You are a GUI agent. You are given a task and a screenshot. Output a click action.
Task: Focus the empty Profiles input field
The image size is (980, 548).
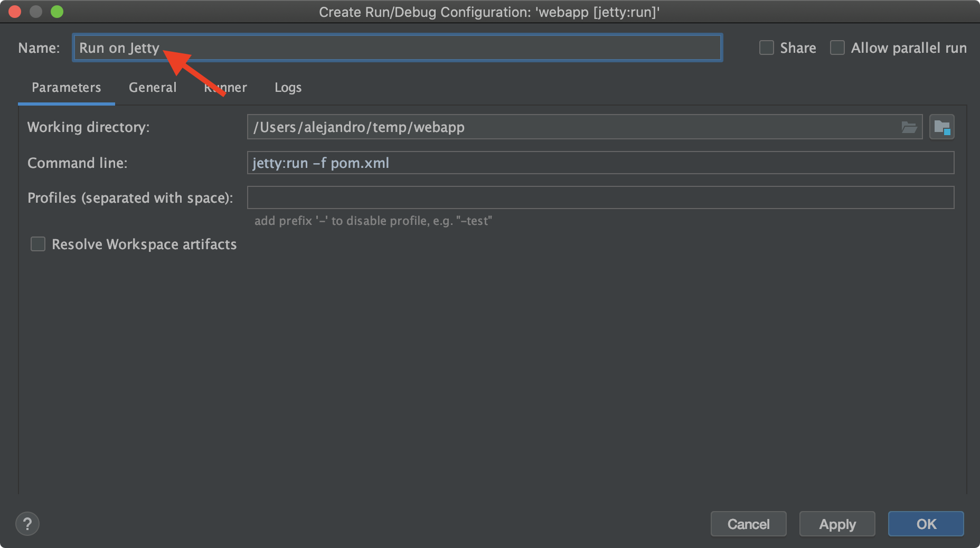pyautogui.click(x=600, y=198)
